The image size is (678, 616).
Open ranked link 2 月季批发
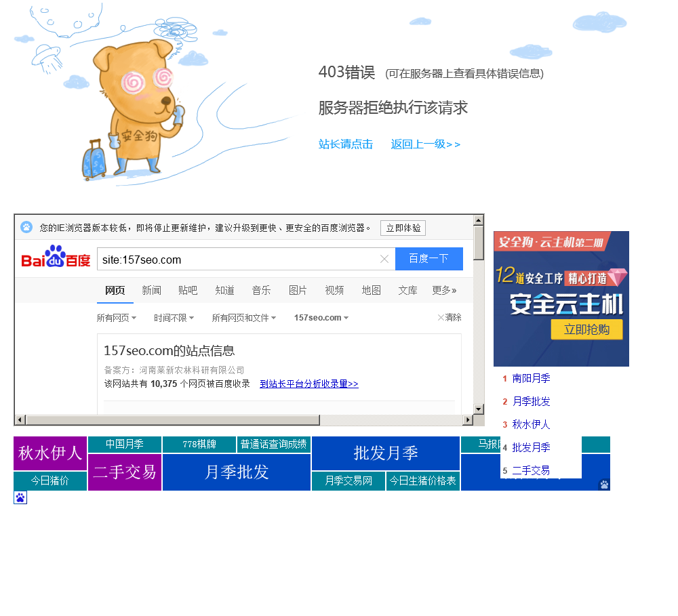pos(531,401)
